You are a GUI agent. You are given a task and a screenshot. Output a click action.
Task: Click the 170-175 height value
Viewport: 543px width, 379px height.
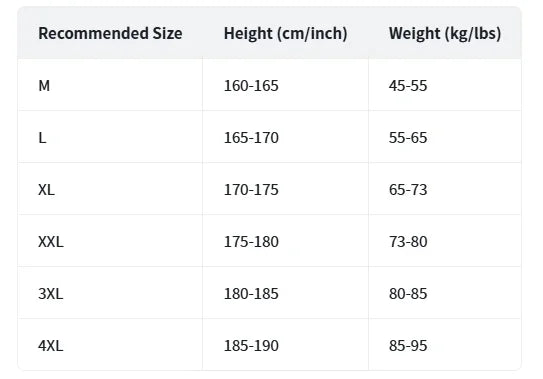pyautogui.click(x=251, y=190)
